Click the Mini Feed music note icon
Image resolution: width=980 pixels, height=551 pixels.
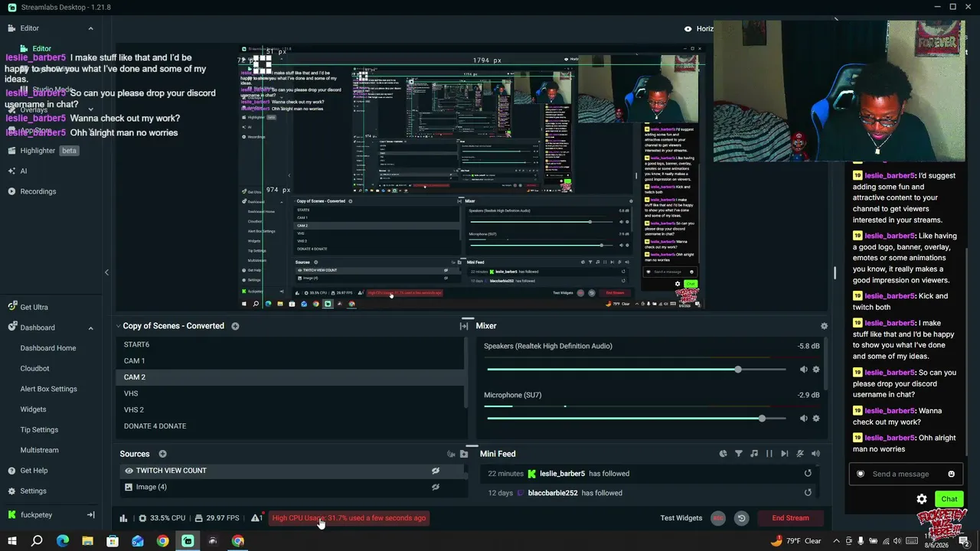pyautogui.click(x=754, y=454)
